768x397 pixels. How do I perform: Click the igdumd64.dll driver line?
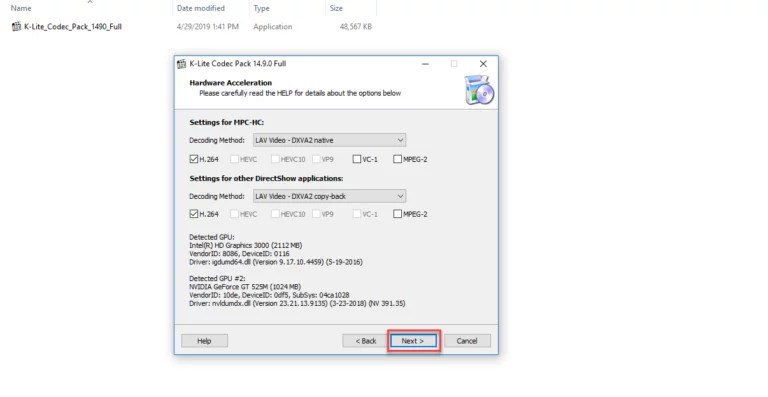point(276,262)
